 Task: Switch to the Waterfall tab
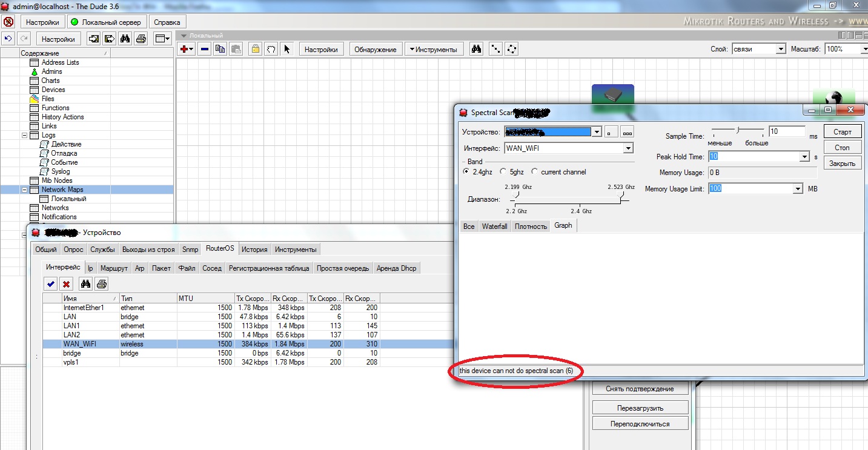coord(494,226)
